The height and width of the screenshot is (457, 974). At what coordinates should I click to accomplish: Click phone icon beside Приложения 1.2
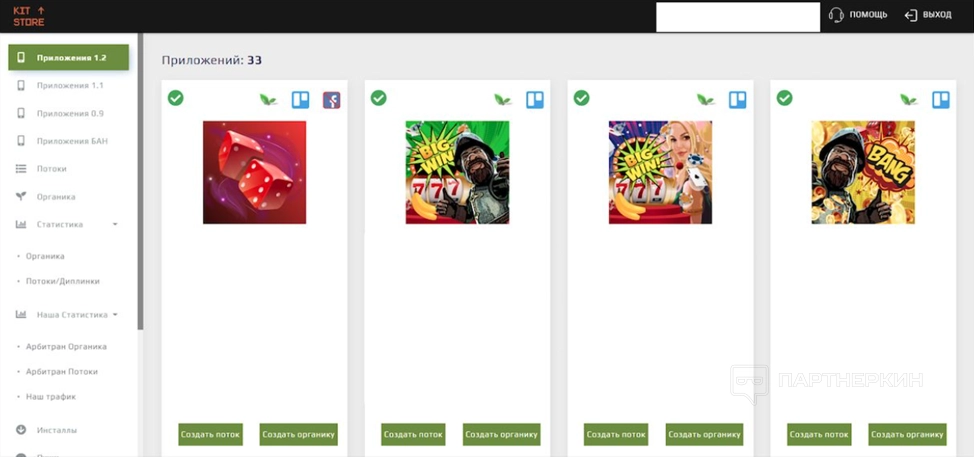21,58
